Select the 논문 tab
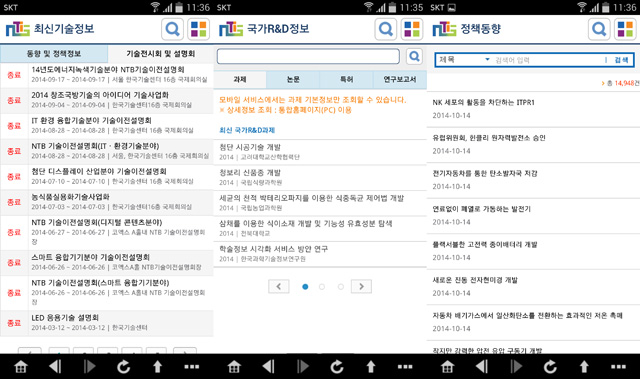Screen dimensions: 640x379 [x=293, y=79]
